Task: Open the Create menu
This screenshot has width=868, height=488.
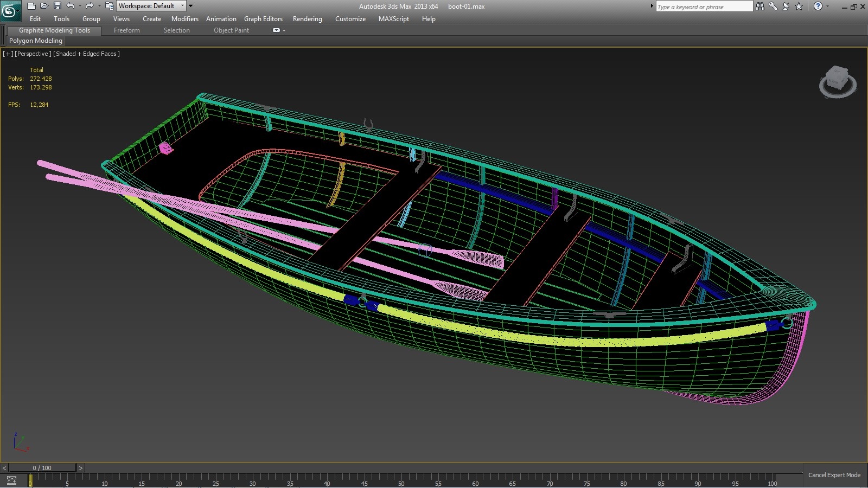Action: coord(152,19)
